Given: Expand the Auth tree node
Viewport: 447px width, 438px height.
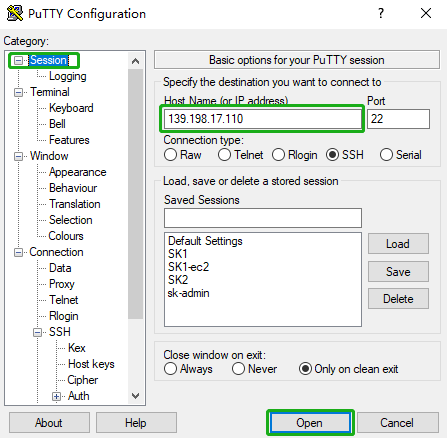Looking at the screenshot, I should coord(56,396).
